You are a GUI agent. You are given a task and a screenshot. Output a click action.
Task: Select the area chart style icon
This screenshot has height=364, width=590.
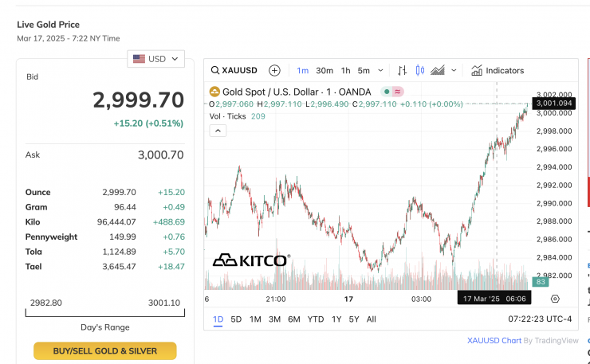(437, 70)
